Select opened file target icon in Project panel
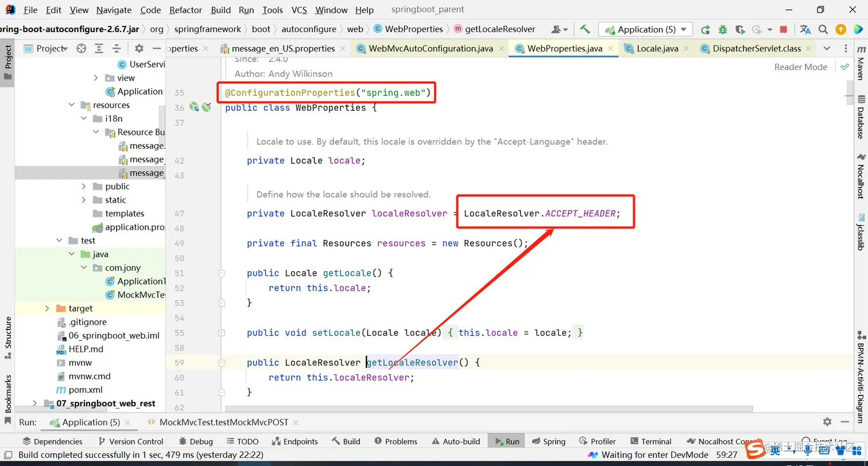The height and width of the screenshot is (466, 868). tap(81, 49)
